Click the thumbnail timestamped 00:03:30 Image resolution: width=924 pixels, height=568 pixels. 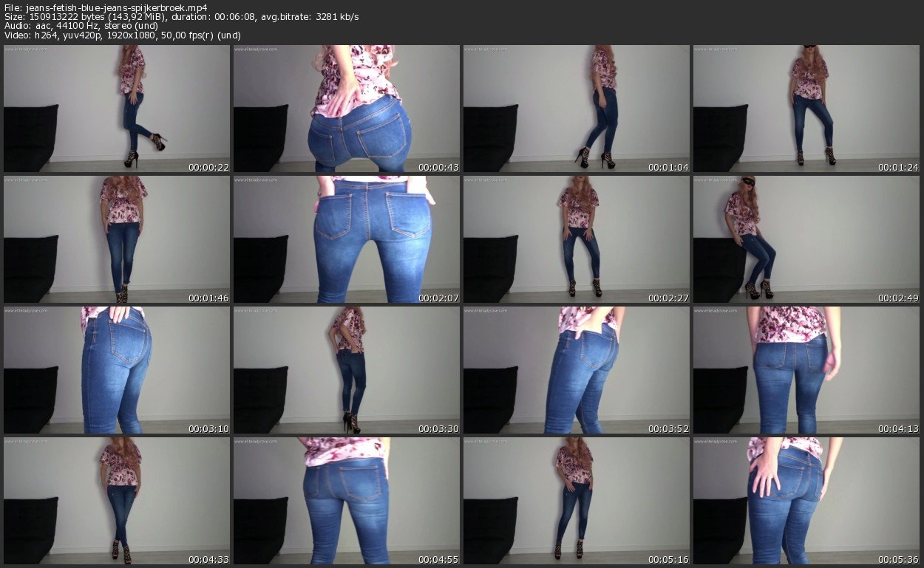[347, 370]
